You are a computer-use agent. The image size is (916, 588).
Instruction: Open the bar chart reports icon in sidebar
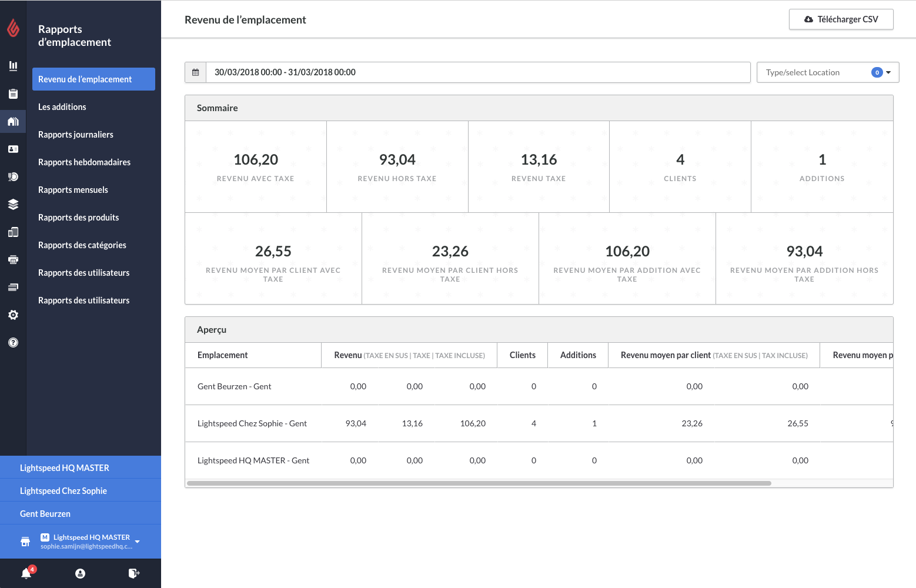pos(13,66)
